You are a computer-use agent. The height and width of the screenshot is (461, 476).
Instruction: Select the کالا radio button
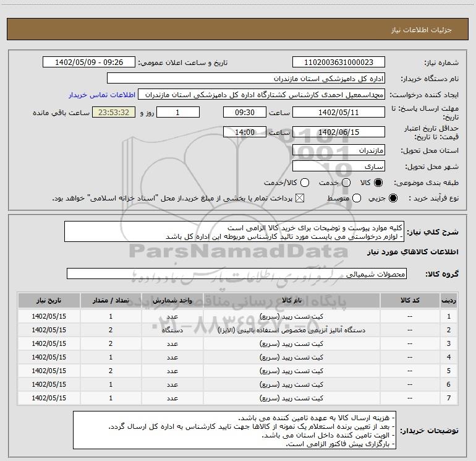click(x=378, y=183)
